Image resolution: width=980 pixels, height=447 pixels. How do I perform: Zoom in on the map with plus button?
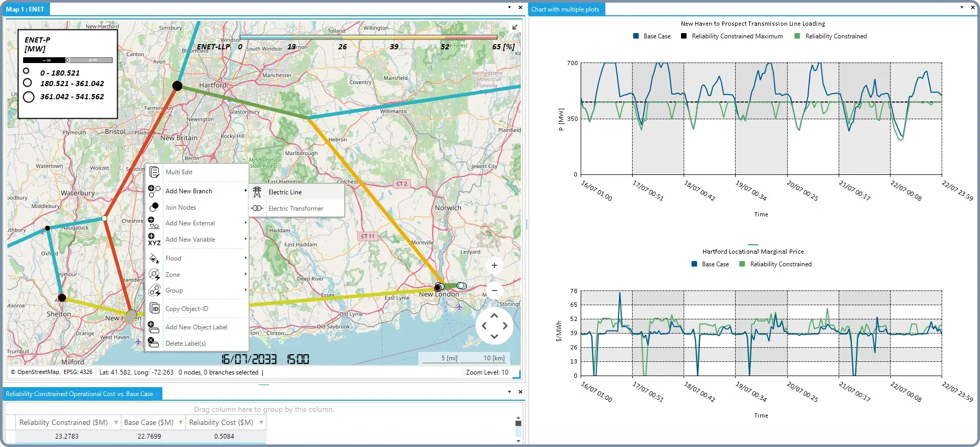coord(494,265)
